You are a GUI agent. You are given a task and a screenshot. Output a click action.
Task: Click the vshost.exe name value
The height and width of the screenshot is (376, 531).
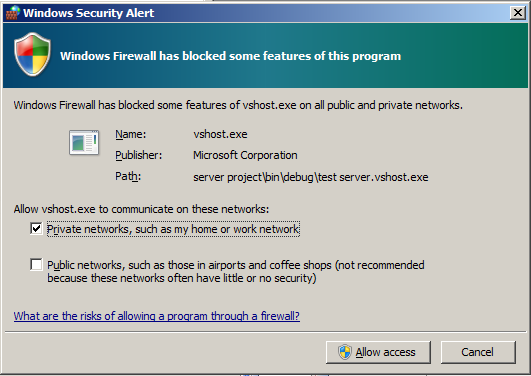220,134
